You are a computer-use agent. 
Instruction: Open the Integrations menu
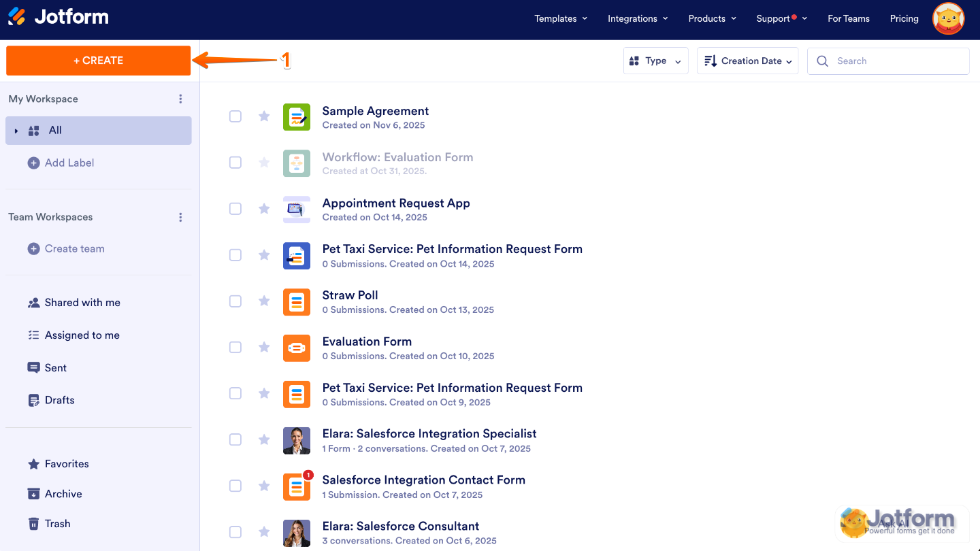pos(637,18)
